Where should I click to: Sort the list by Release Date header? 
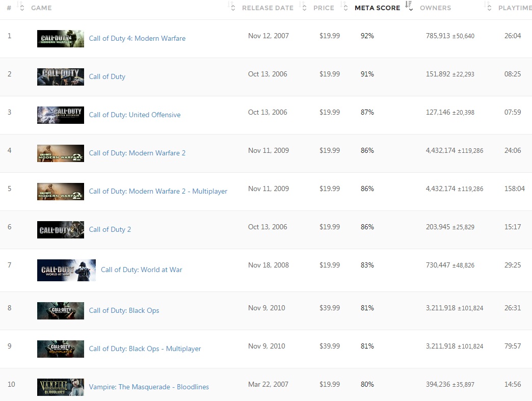[268, 8]
